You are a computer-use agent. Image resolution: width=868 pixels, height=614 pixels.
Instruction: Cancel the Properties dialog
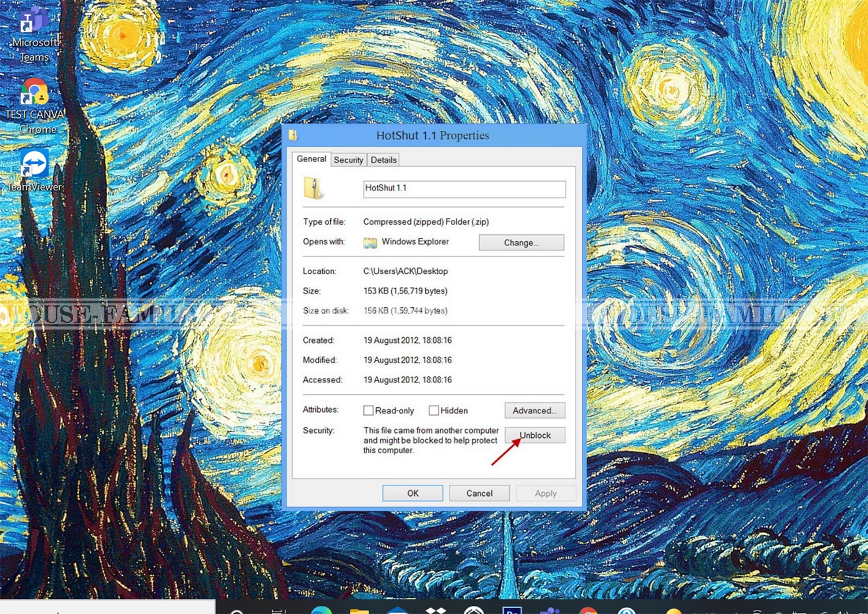click(x=479, y=493)
